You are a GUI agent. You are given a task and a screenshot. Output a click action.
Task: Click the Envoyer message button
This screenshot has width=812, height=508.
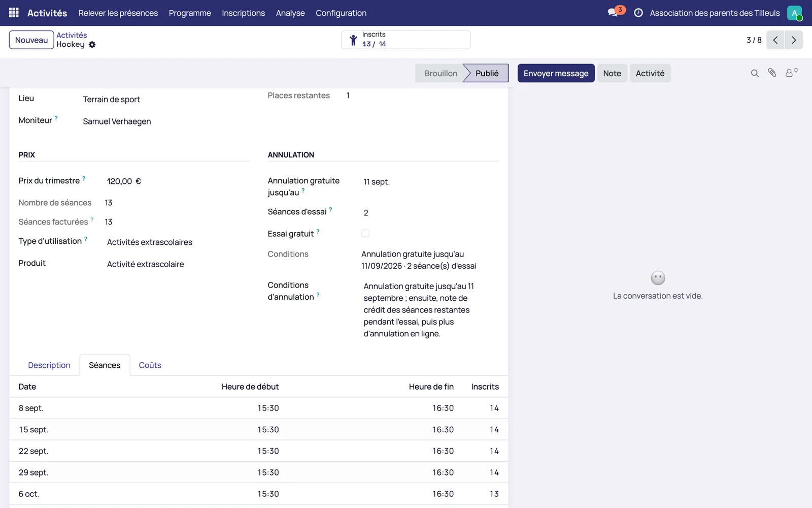pyautogui.click(x=556, y=73)
